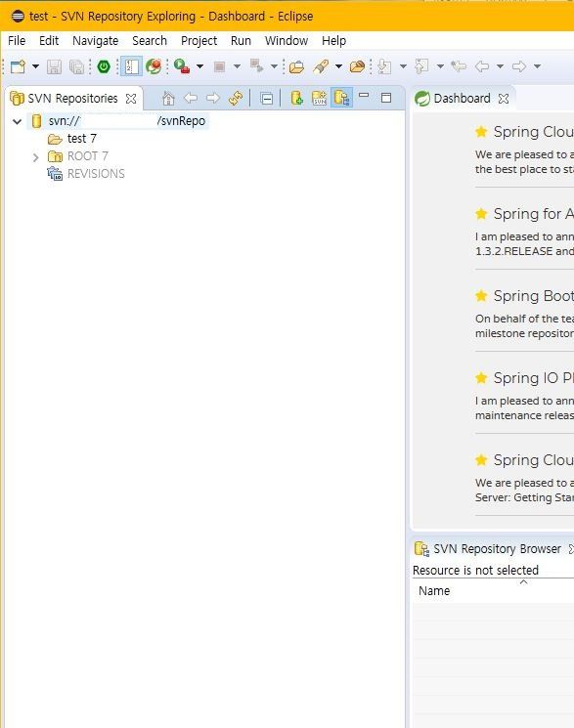Open the Run menu
This screenshot has height=728, width=574.
pyautogui.click(x=241, y=41)
